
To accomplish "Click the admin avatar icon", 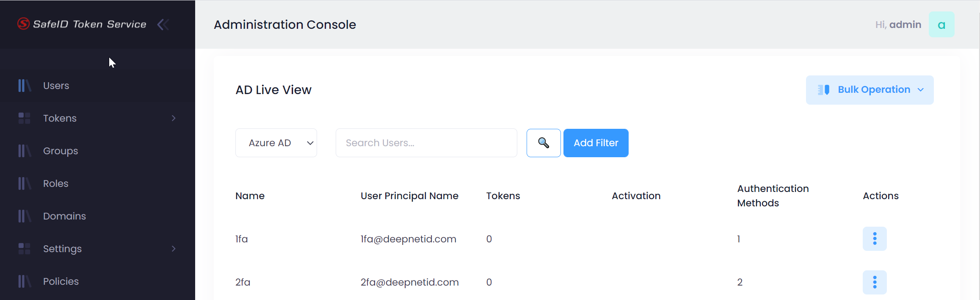I will coord(941,25).
